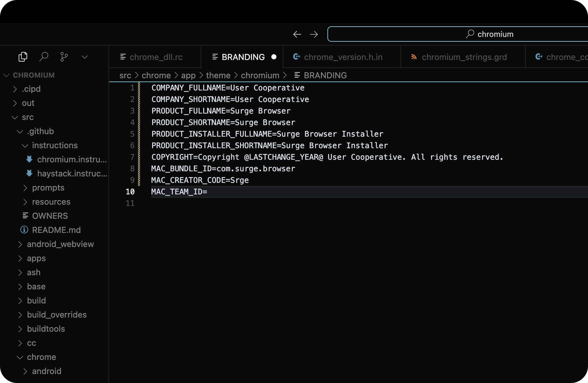Switch to the chrome_dll.rc tab
This screenshot has width=588, height=383.
click(155, 57)
